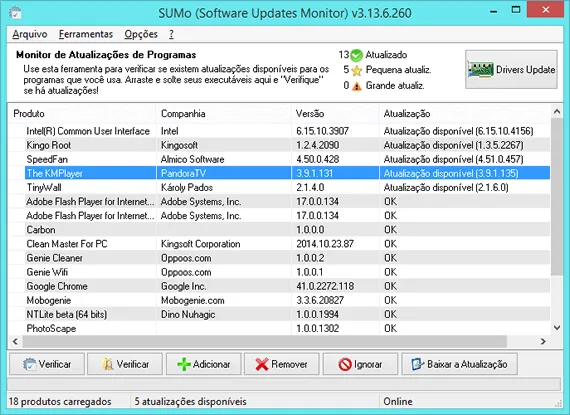
Task: Click the document icon on Baixar a Atualização
Action: tap(418, 364)
